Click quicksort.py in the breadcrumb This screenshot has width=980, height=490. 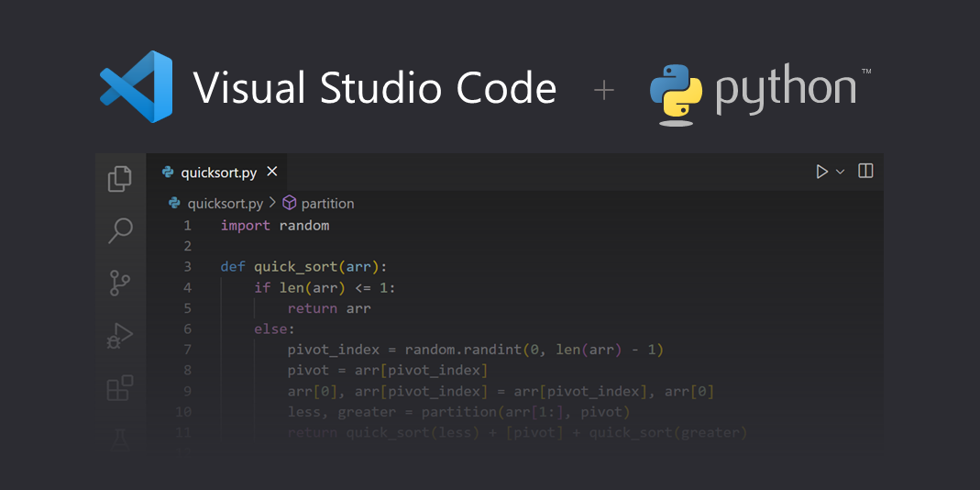coord(225,204)
